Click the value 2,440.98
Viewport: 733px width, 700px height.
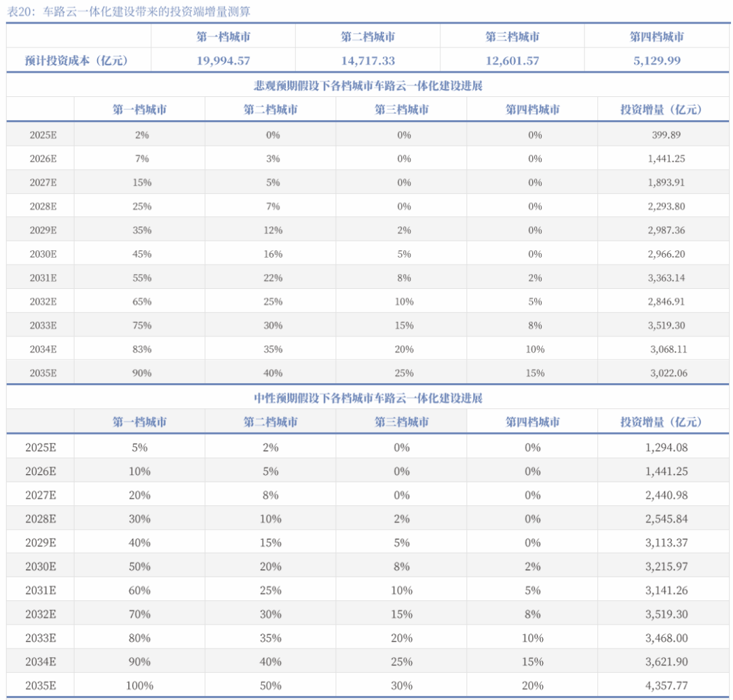[666, 495]
